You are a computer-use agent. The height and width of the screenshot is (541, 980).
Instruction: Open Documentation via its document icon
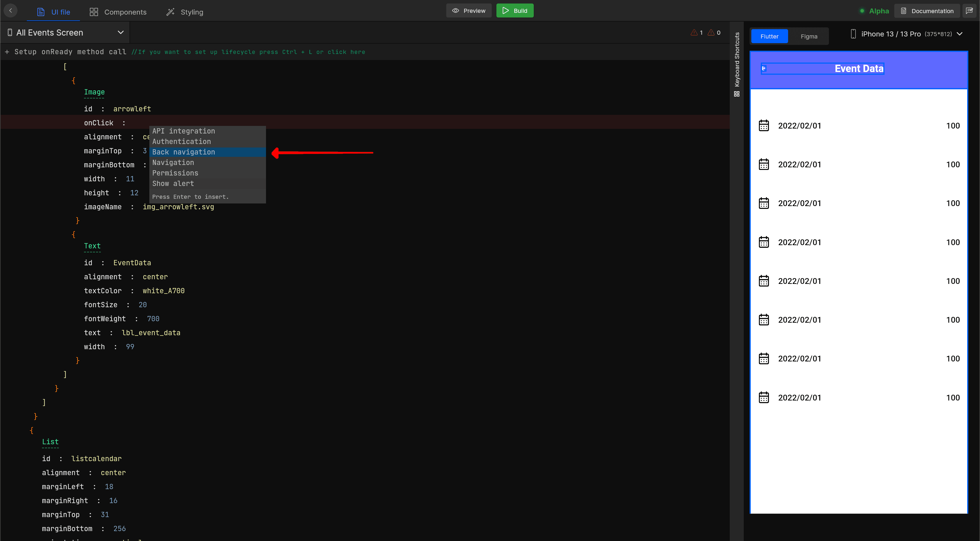(904, 11)
